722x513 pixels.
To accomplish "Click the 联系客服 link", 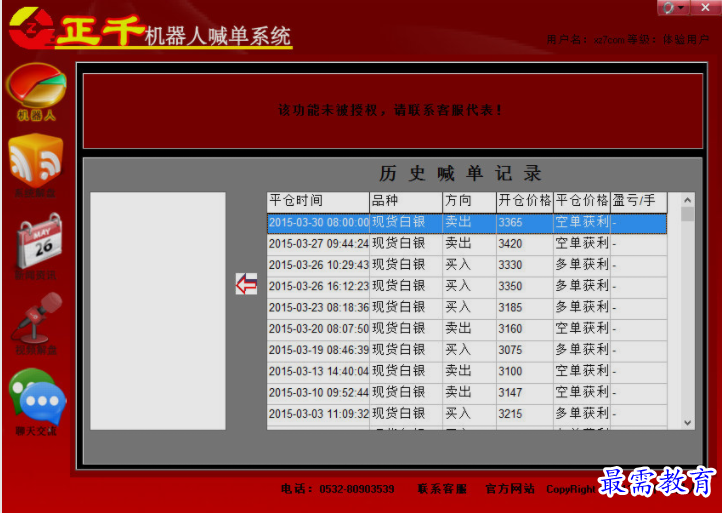I will 442,489.
